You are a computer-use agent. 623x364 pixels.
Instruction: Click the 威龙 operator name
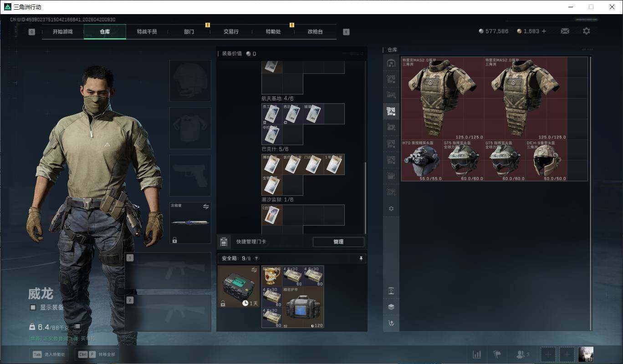(41, 294)
